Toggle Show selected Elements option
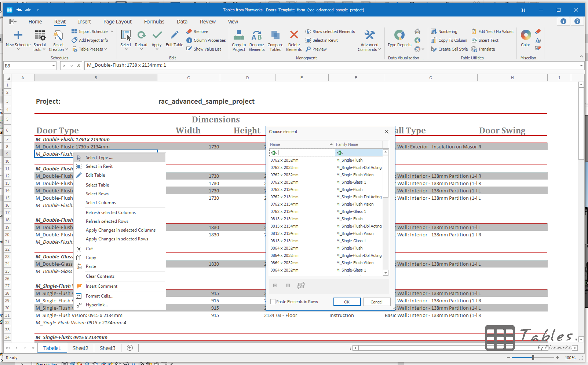588x365 pixels. click(330, 32)
